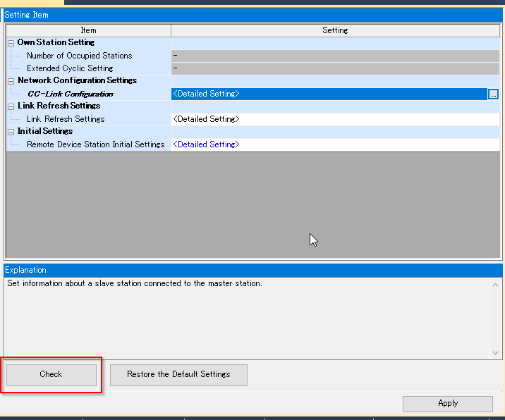Screen dimensions: 505x420
Task: Click the Item column header
Action: 89,30
